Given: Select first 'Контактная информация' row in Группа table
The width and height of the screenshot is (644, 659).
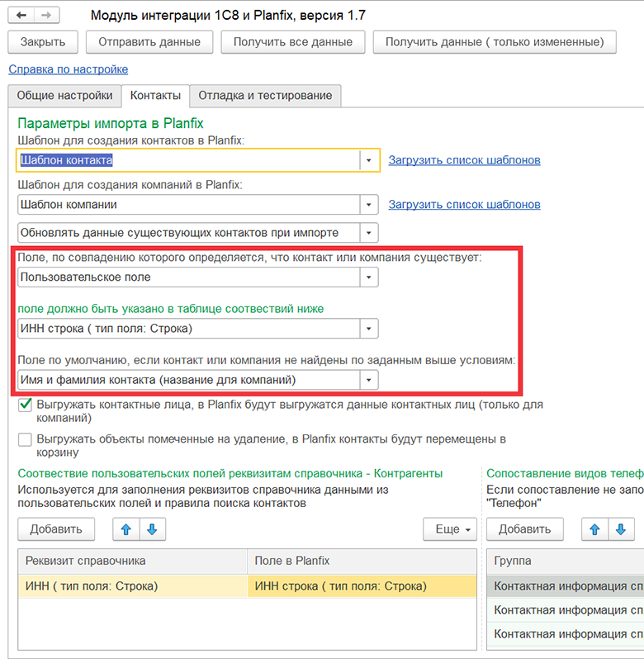Looking at the screenshot, I should tap(565, 586).
